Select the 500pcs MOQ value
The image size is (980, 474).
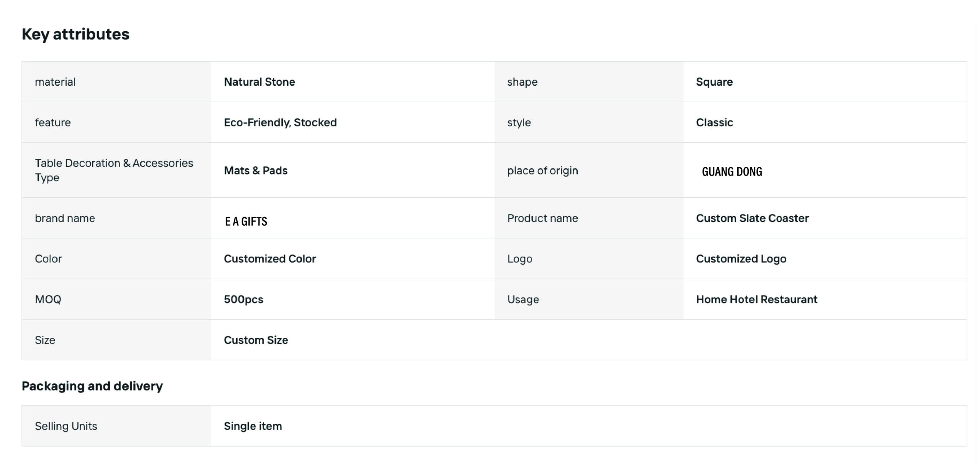pos(243,300)
